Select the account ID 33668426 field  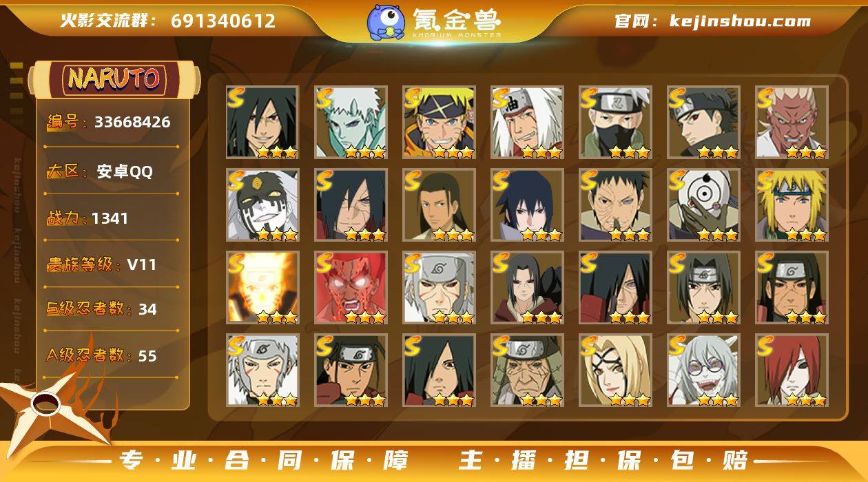coord(110,123)
